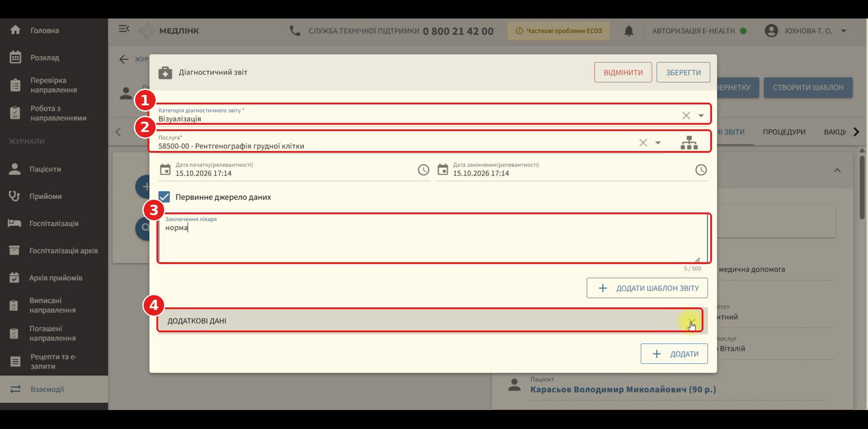
Task: Open the start time clock icon
Action: click(x=423, y=170)
